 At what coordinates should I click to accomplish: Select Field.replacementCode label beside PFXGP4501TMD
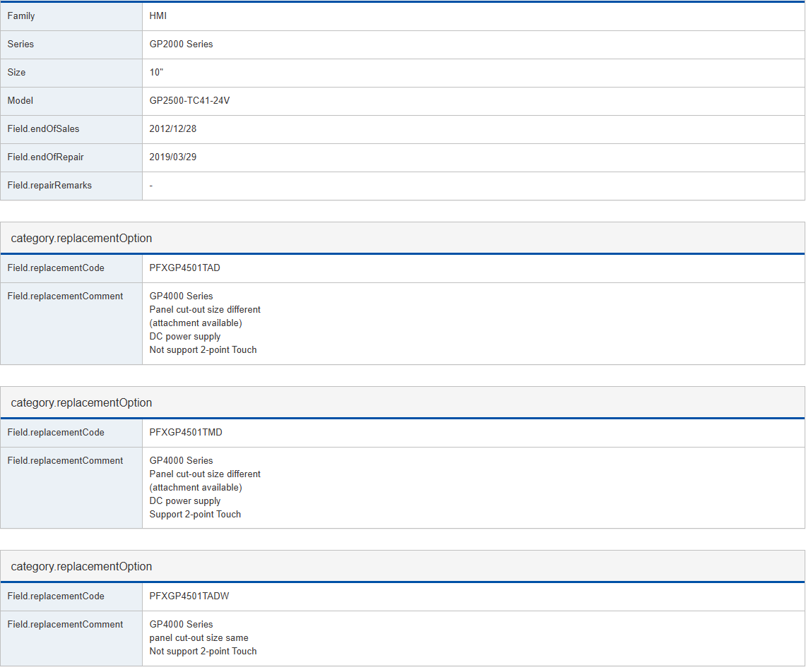56,433
